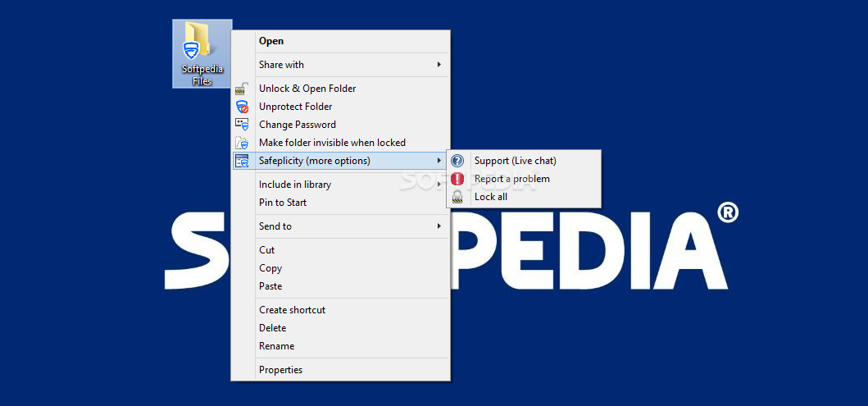Click the Unprotect Folder shield icon
The height and width of the screenshot is (406, 868).
242,107
